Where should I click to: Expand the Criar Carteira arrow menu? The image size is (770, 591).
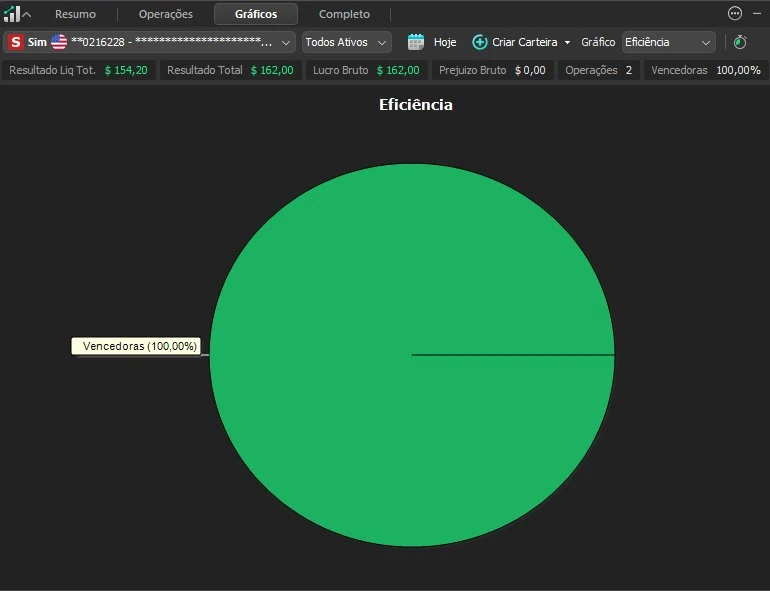pyautogui.click(x=567, y=43)
